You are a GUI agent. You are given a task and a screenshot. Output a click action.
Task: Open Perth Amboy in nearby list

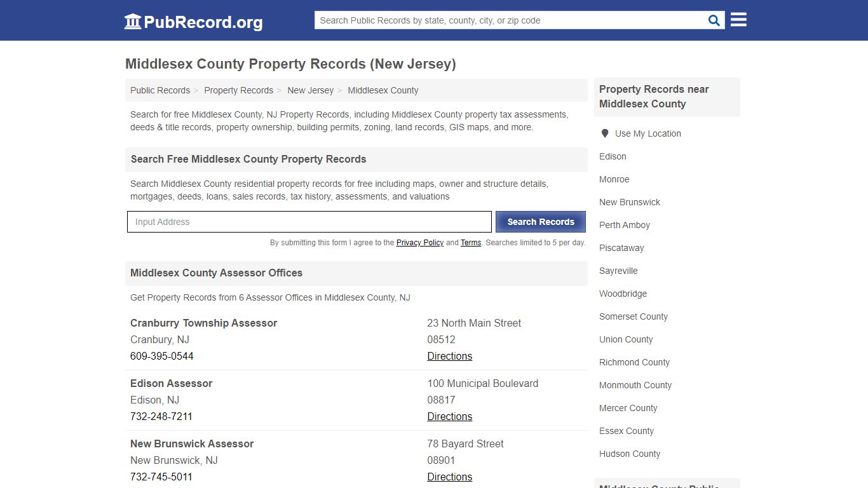point(625,225)
